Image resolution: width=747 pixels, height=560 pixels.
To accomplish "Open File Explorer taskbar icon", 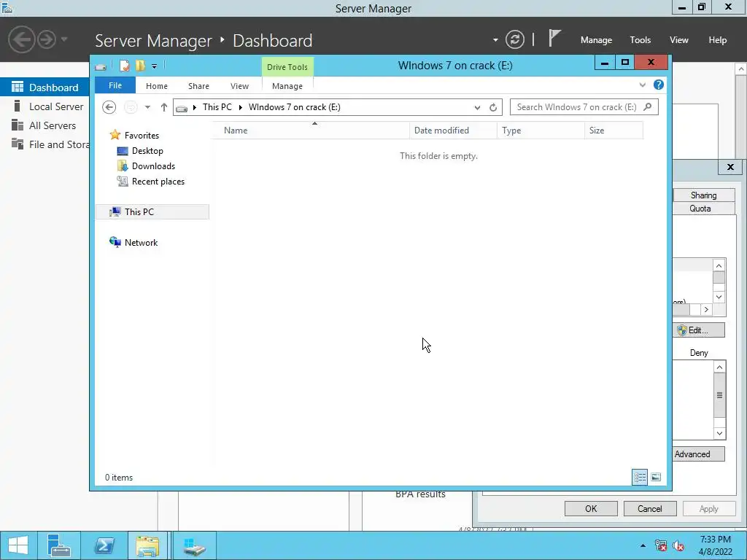I will [147, 545].
